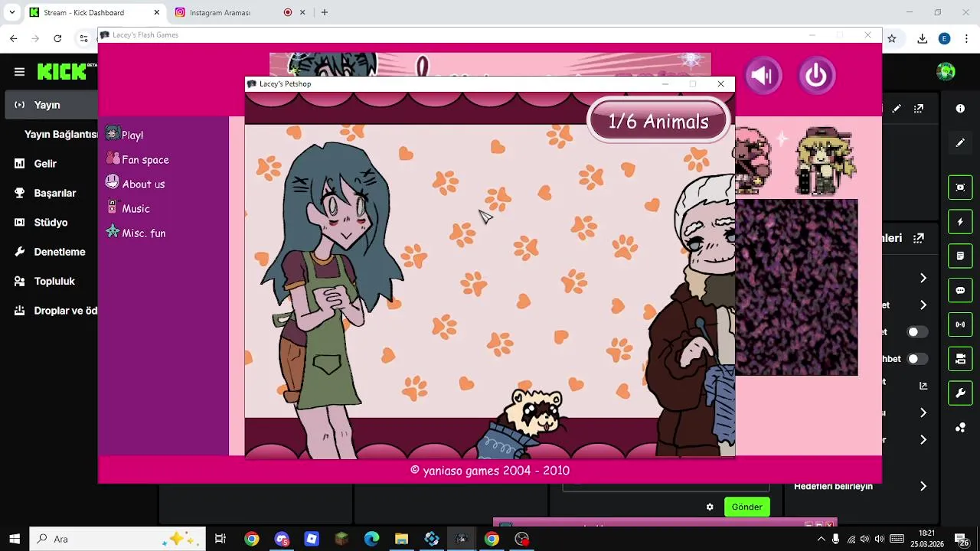
Task: Click the chat bubble icon in Kick's right toolbar
Action: tap(960, 291)
